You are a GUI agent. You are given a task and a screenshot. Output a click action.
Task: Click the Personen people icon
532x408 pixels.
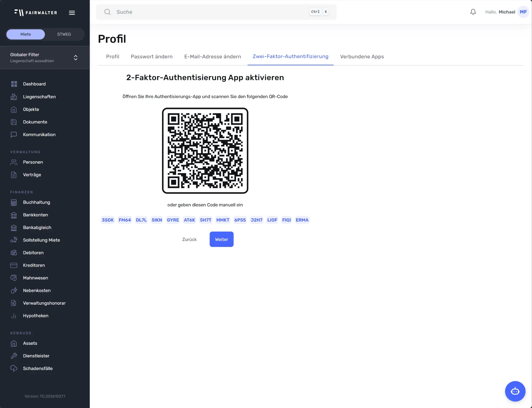coord(14,162)
